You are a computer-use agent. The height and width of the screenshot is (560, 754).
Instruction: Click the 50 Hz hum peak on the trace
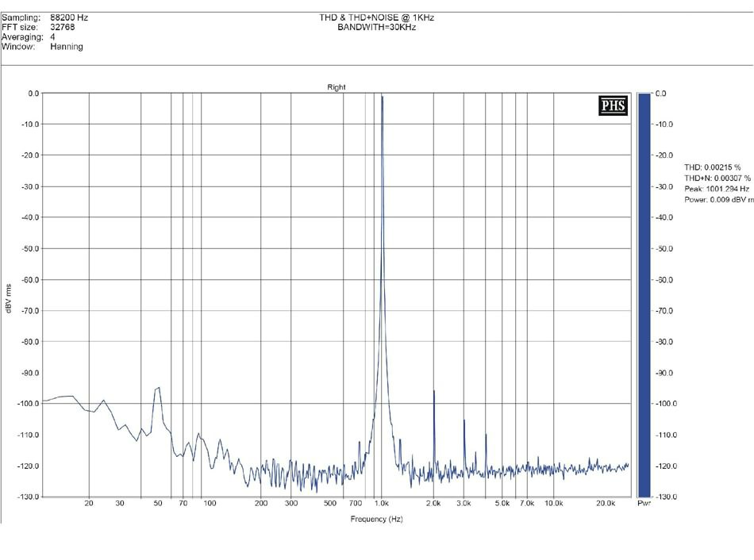(x=159, y=388)
